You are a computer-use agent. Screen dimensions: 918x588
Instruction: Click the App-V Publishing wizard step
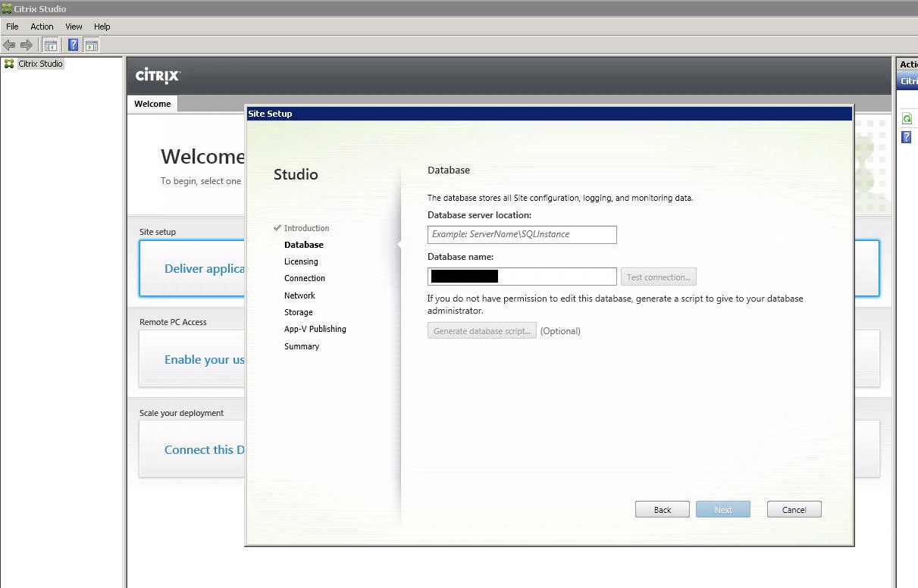point(315,329)
